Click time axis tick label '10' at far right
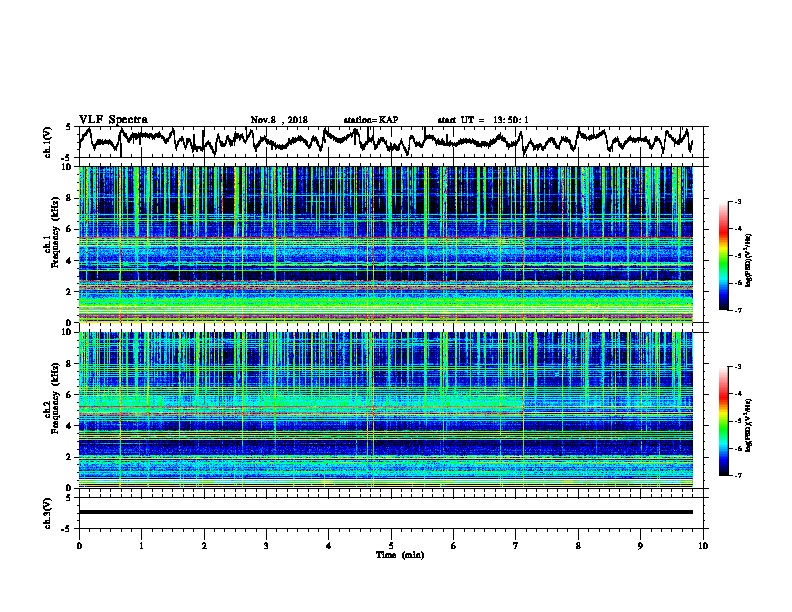792x612 pixels. (703, 546)
